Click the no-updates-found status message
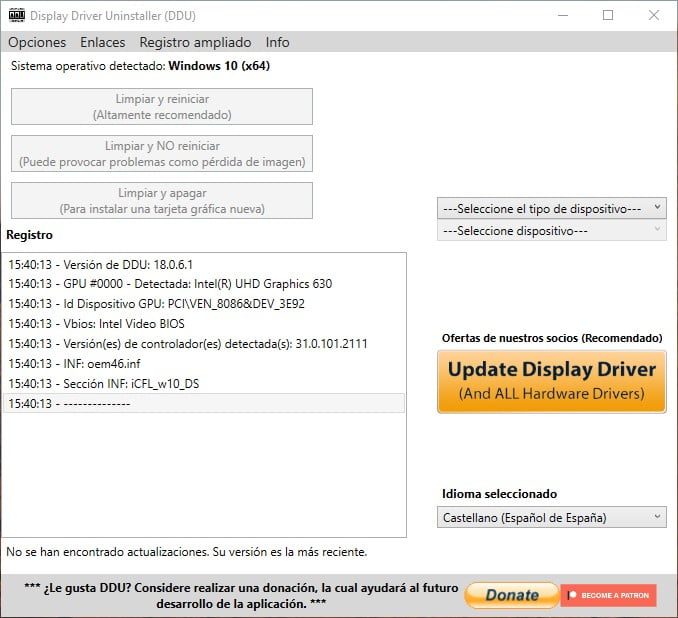This screenshot has width=678, height=618. [186, 552]
